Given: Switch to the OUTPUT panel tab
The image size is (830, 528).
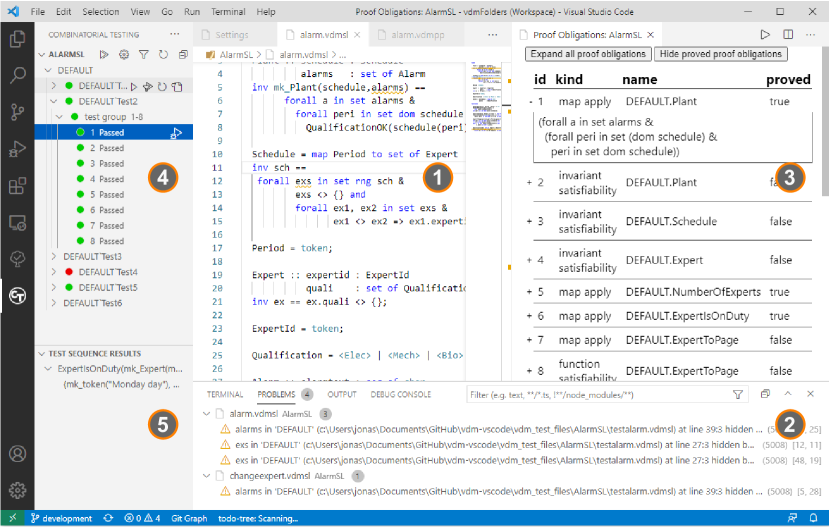Looking at the screenshot, I should coord(342,395).
